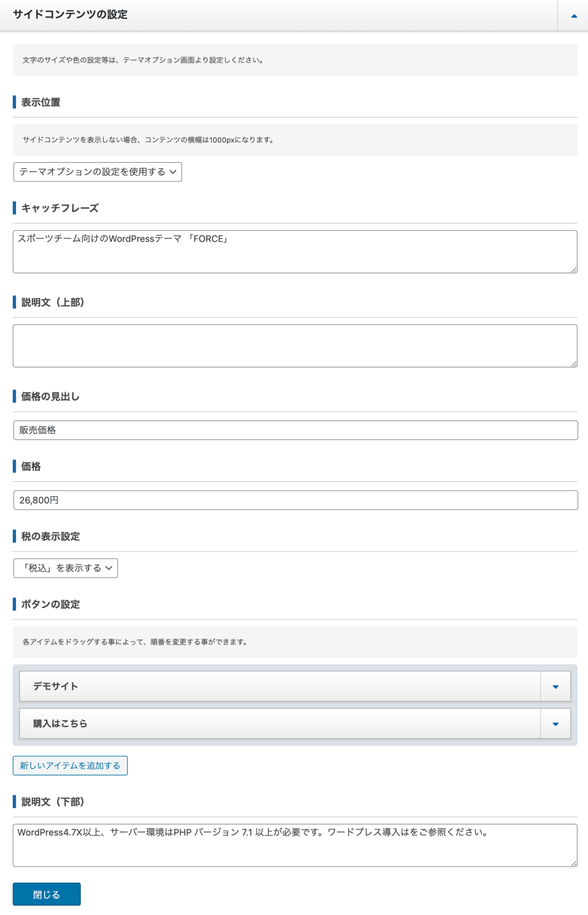Click the 説明文（下部） textarea resize handle
This screenshot has height=915, width=588.
pos(574,863)
